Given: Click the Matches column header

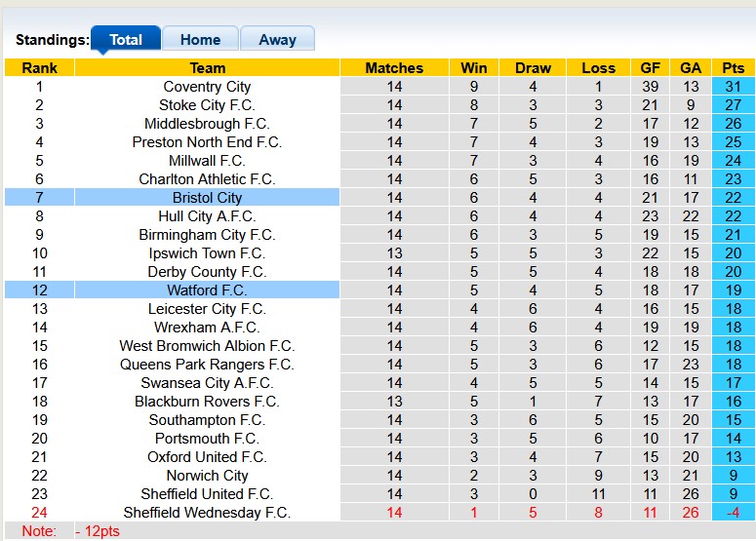Looking at the screenshot, I should point(394,68).
